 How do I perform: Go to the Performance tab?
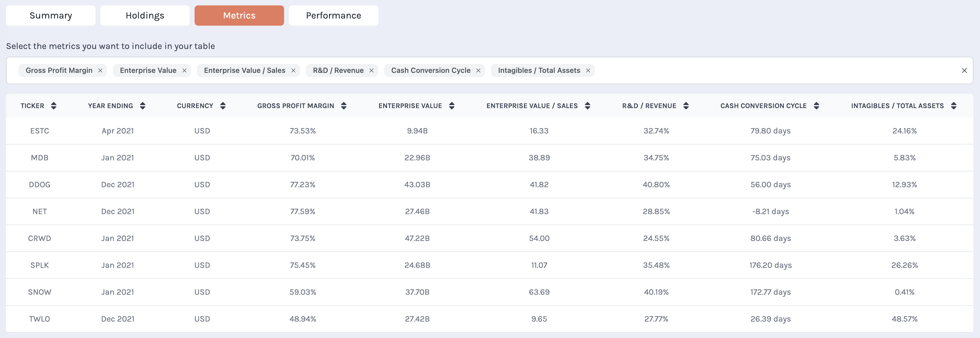[x=334, y=16]
